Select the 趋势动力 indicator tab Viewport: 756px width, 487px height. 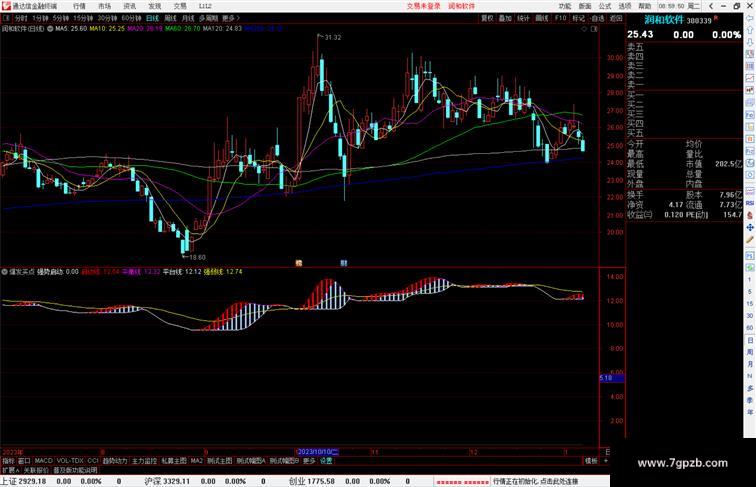pos(115,461)
